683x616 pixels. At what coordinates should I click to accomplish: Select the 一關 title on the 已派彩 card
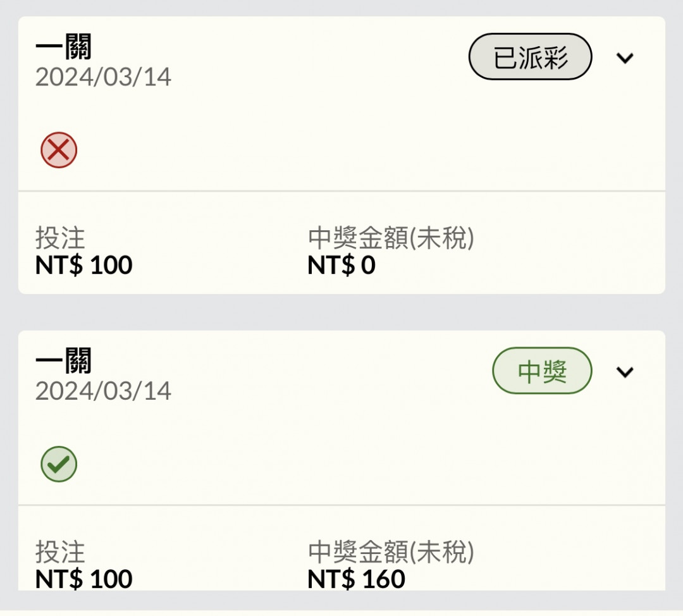(x=64, y=46)
